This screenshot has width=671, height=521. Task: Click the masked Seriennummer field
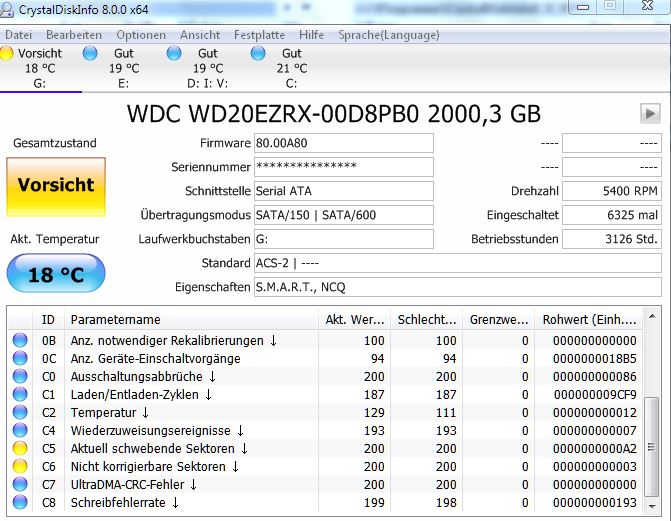(344, 167)
